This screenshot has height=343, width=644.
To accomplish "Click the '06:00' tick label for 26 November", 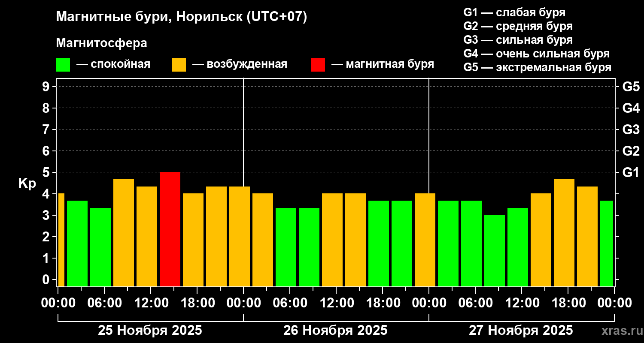I will pyautogui.click(x=290, y=303).
